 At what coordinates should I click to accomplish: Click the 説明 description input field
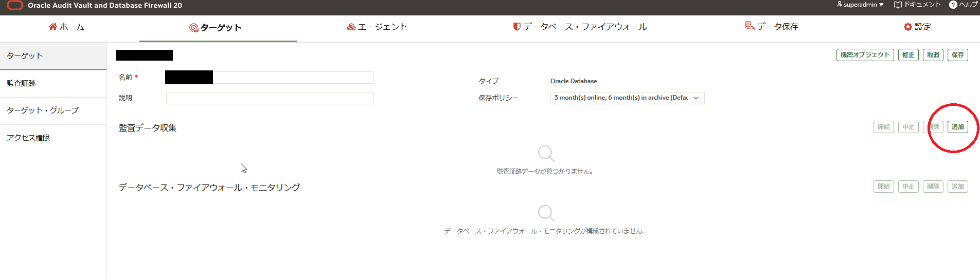[270, 98]
